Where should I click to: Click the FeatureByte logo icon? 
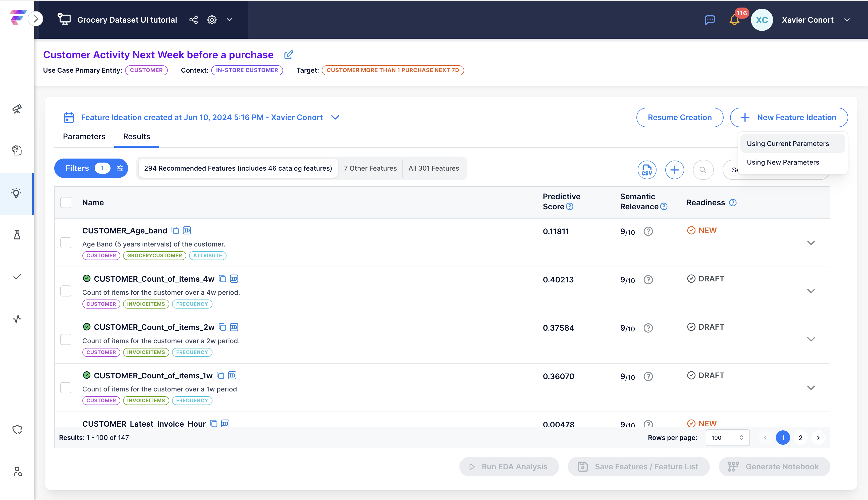18,18
